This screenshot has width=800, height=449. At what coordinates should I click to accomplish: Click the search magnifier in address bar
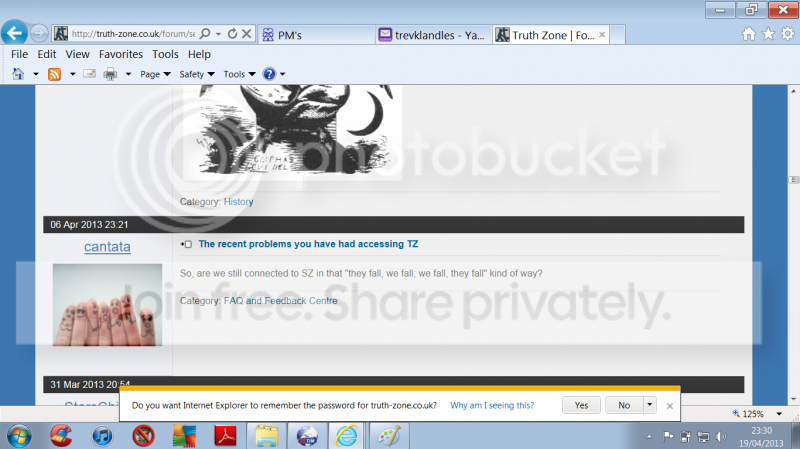coord(205,34)
